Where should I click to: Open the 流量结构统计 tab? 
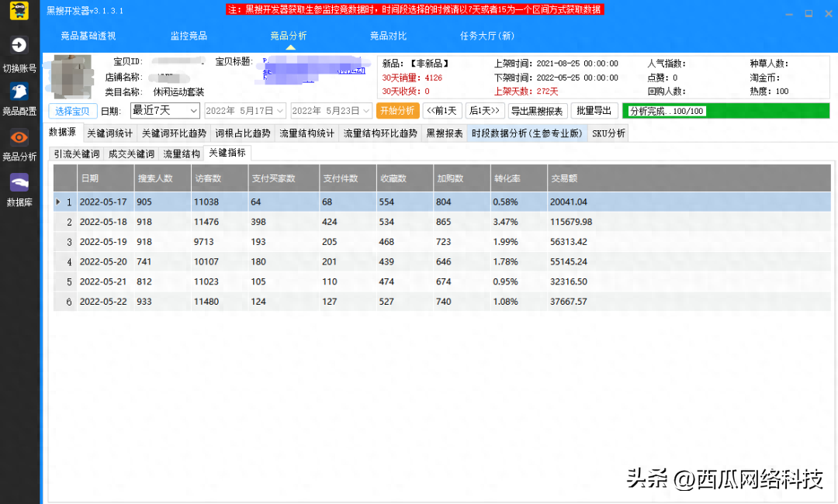point(306,133)
